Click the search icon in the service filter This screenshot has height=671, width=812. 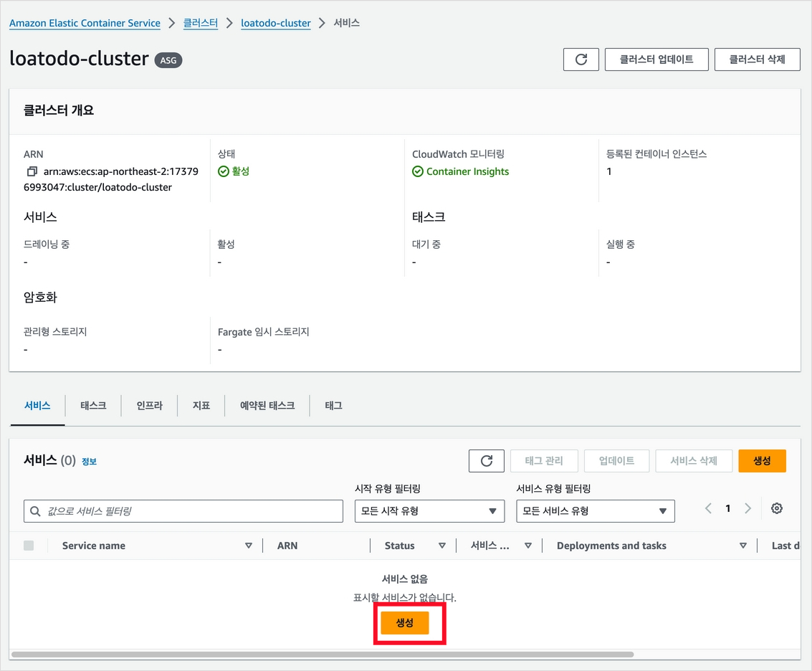(35, 511)
